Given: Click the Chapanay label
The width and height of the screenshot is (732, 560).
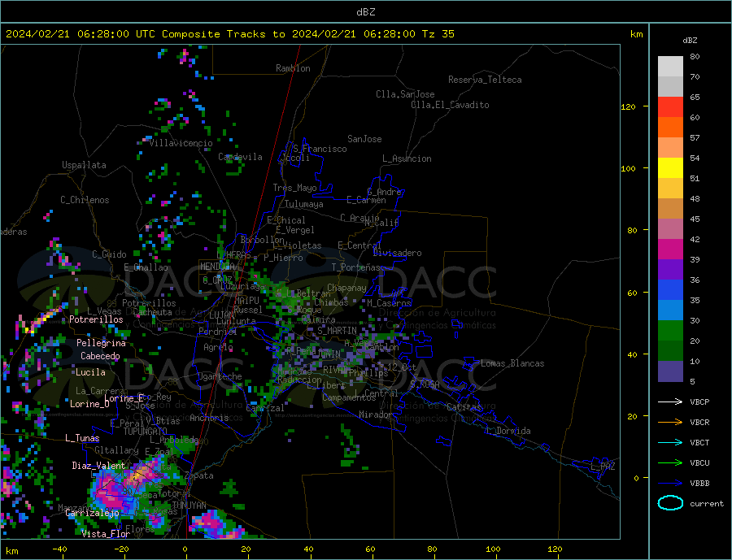Looking at the screenshot, I should click(x=346, y=288).
